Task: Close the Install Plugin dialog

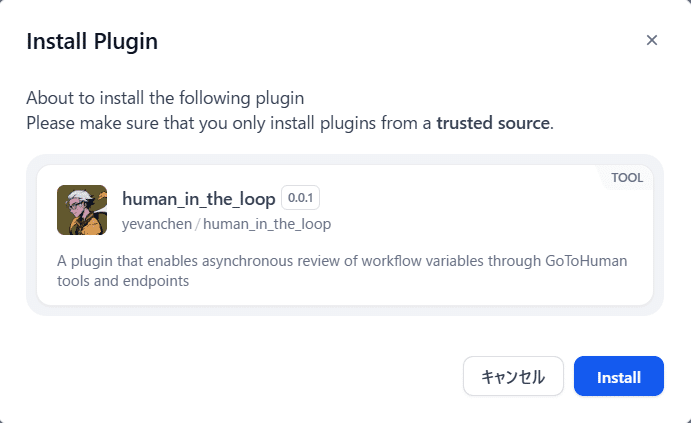Action: pyautogui.click(x=652, y=40)
